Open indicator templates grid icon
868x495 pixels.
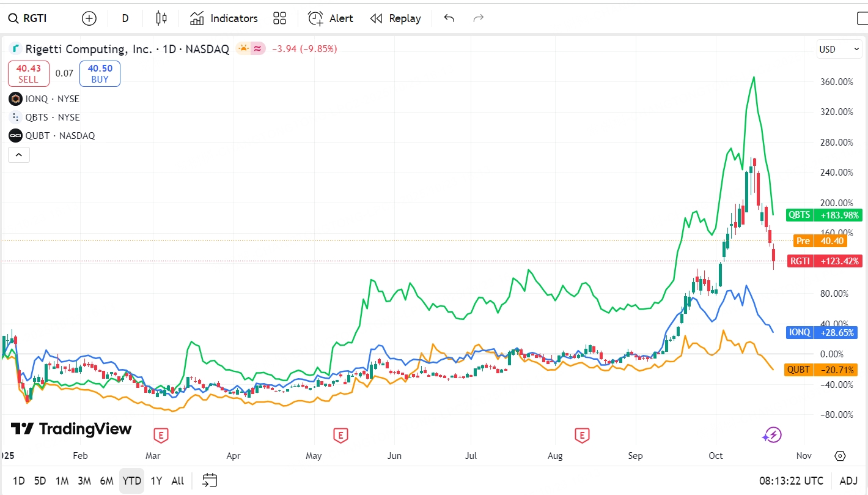coord(279,18)
